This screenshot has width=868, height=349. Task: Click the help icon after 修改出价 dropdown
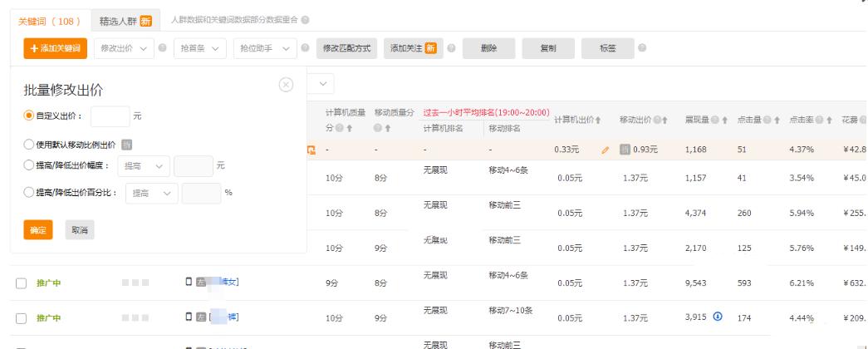tap(162, 48)
